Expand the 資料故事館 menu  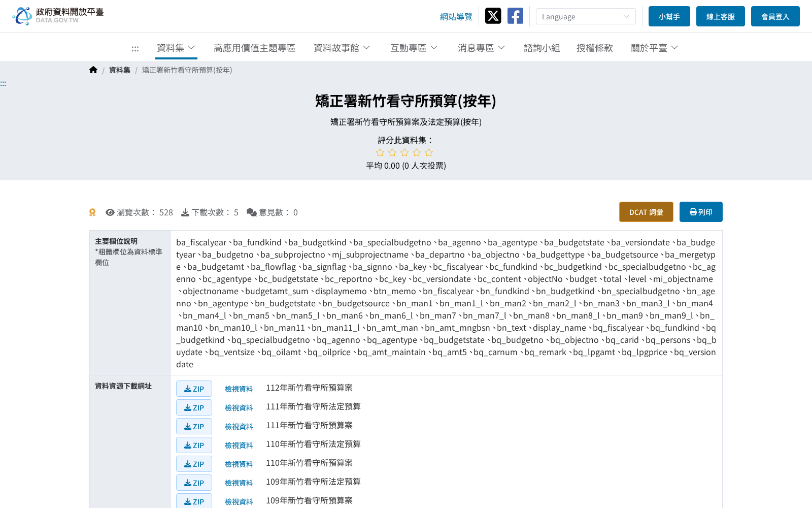click(342, 48)
